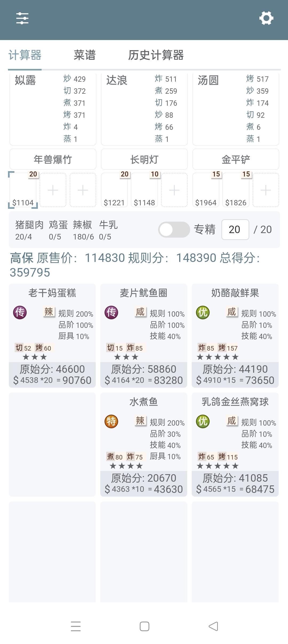Open the 年兽爆竹 equipment selector
The image size is (288, 644).
click(x=53, y=159)
